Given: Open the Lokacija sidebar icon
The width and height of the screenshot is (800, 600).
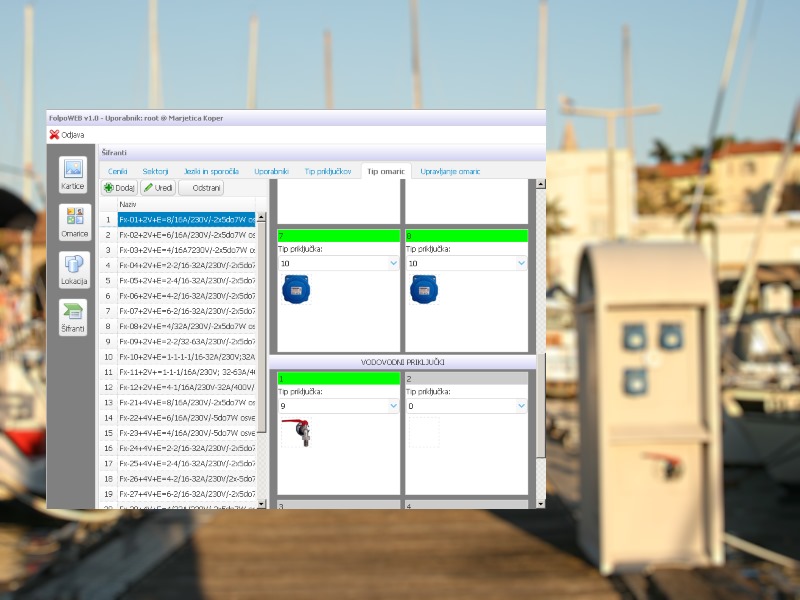Looking at the screenshot, I should 73,269.
